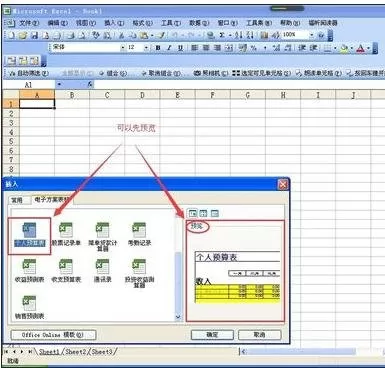Open the 数据 menu
The height and width of the screenshot is (368, 385).
click(x=199, y=23)
